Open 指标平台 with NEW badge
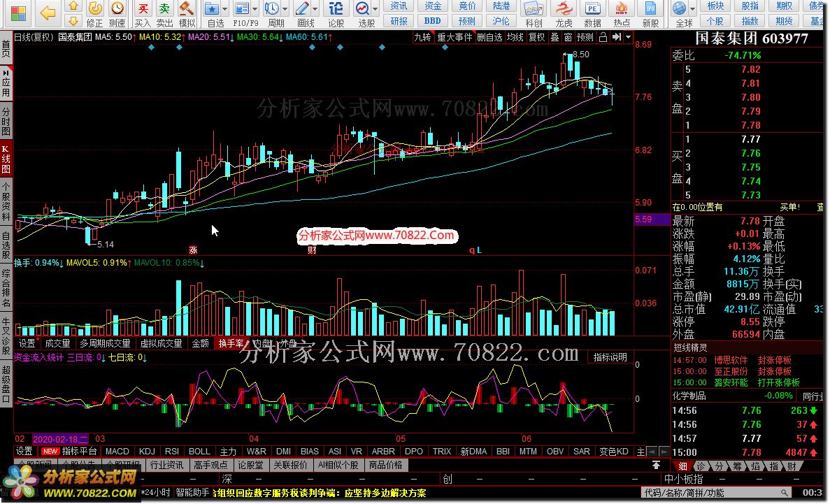830x504 pixels. (69, 451)
